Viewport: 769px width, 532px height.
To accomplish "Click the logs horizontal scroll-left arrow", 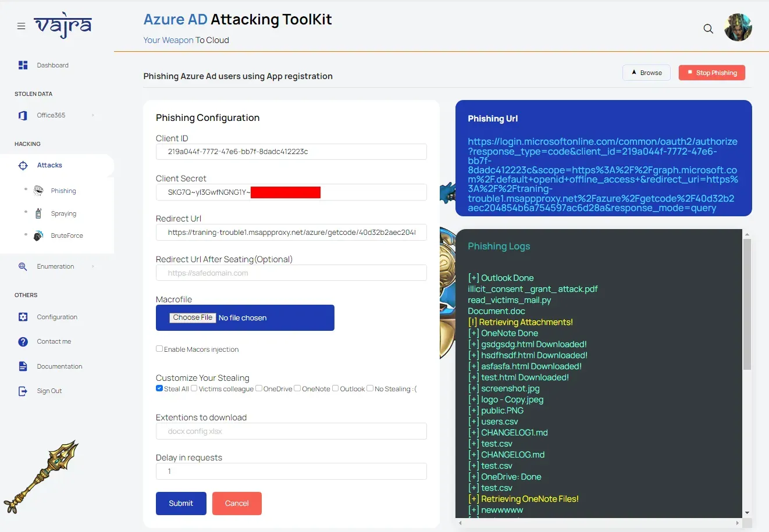I will tap(460, 523).
